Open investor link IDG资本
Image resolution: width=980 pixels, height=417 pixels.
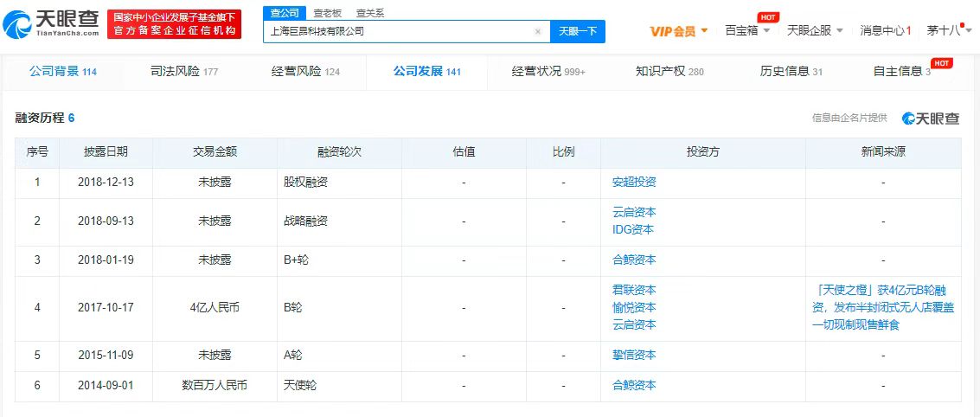(633, 229)
